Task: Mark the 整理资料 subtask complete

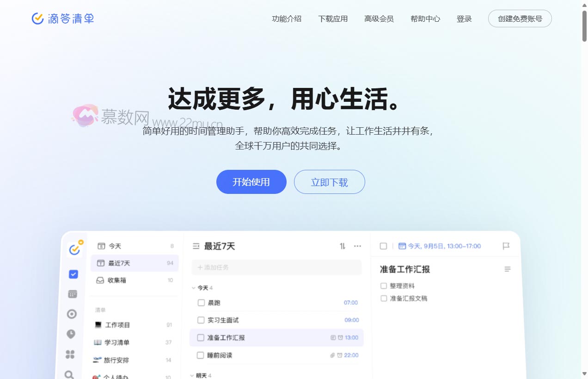Action: [384, 286]
